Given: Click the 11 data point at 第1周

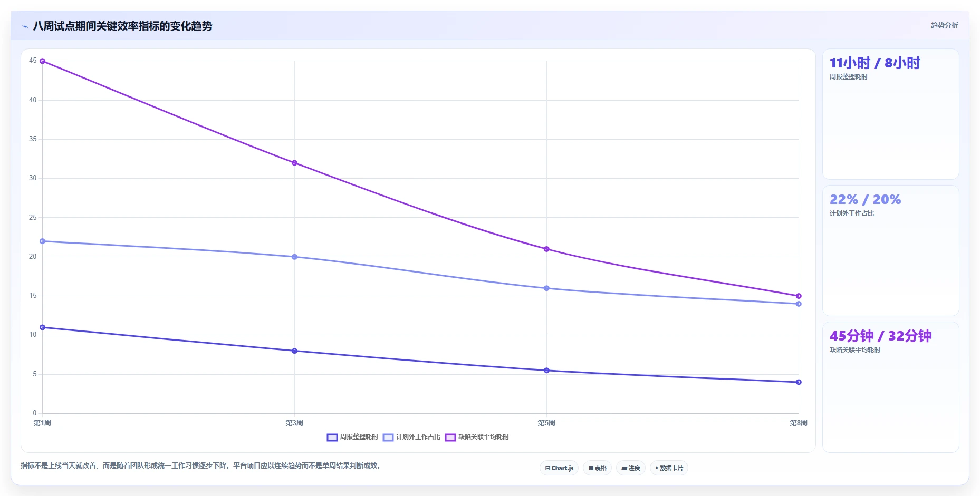Looking at the screenshot, I should pos(43,327).
